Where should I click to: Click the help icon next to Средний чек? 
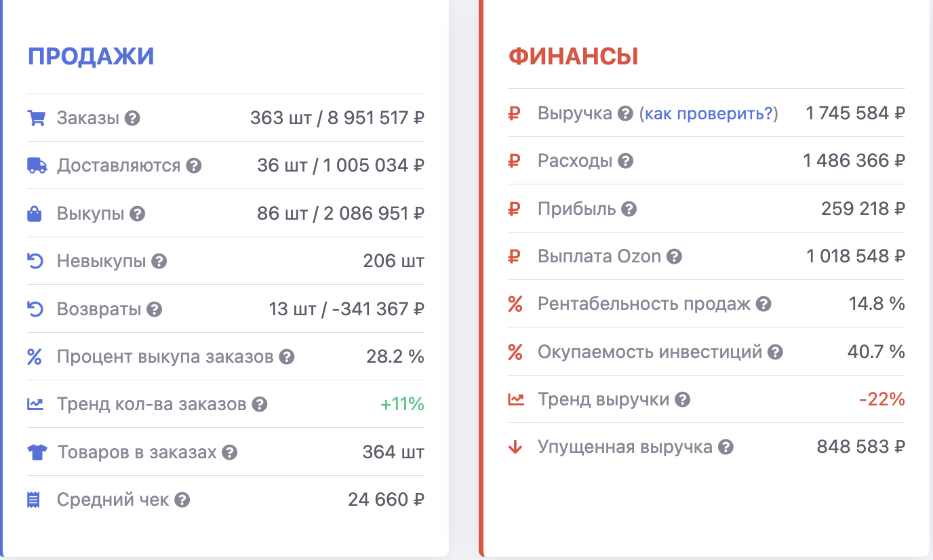(182, 500)
